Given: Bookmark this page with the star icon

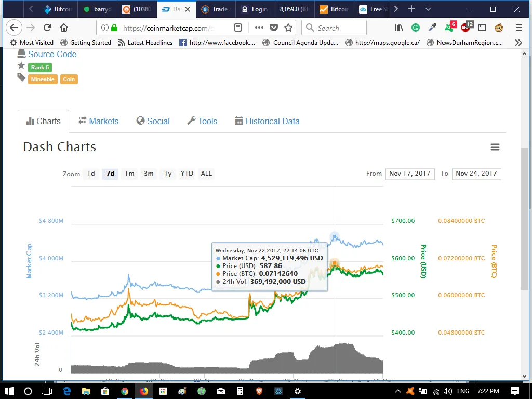Looking at the screenshot, I should (x=288, y=28).
